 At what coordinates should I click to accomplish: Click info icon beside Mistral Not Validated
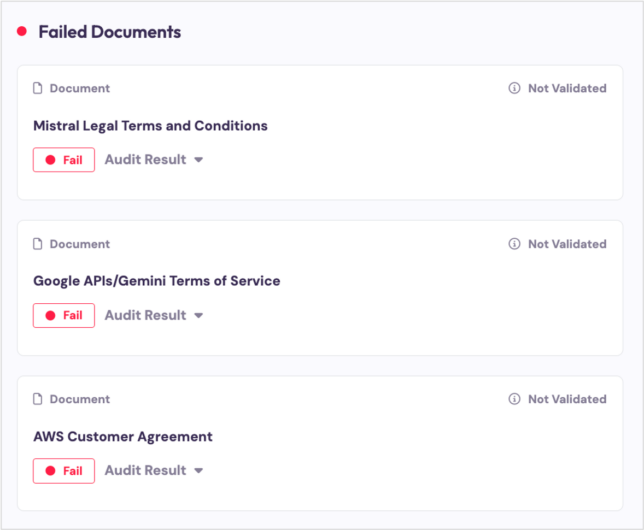[514, 88]
